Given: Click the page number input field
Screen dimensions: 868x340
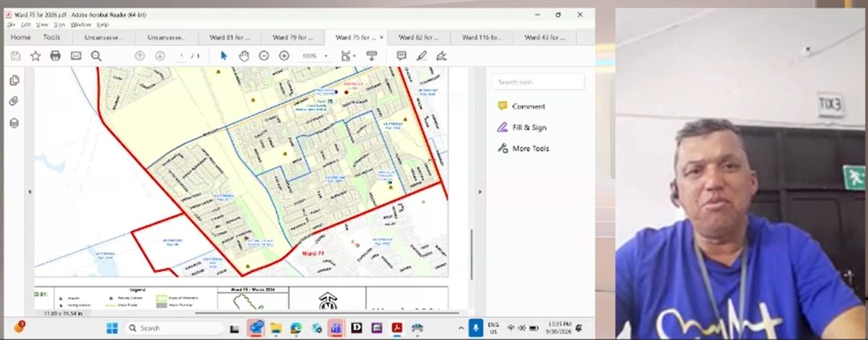Looking at the screenshot, I should pos(182,56).
